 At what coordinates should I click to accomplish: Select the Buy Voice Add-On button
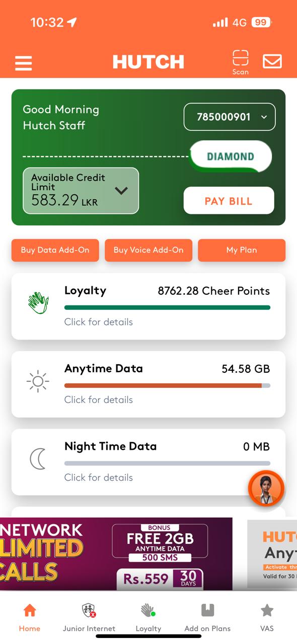click(148, 250)
